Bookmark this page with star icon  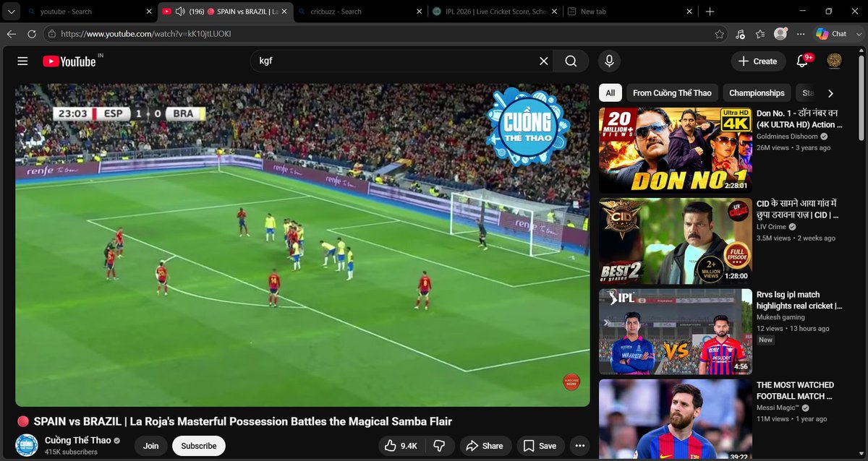[719, 34]
